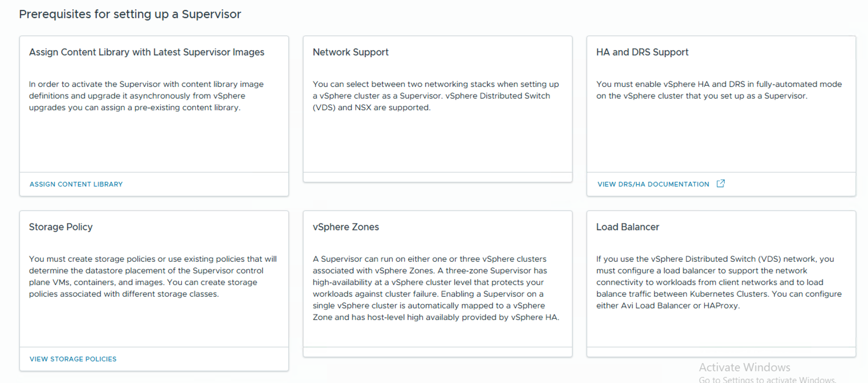Open the VIEW STORAGE POLICIES link
868x383 pixels.
[73, 359]
